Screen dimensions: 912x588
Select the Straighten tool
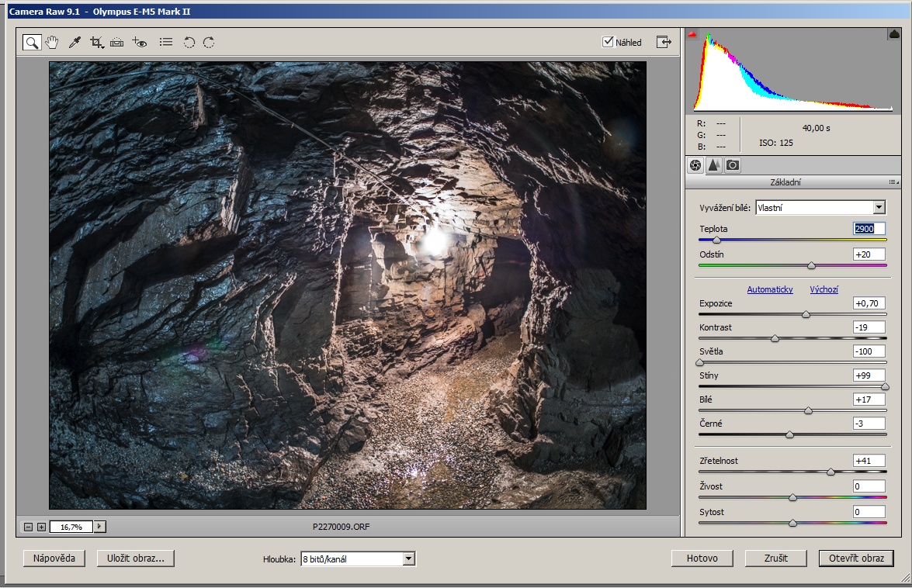coord(117,43)
